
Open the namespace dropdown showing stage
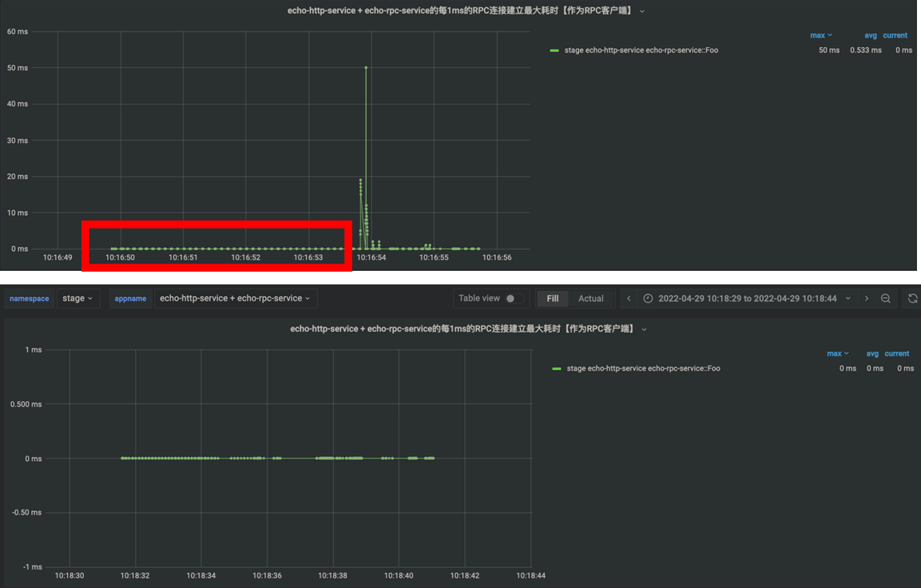[78, 298]
